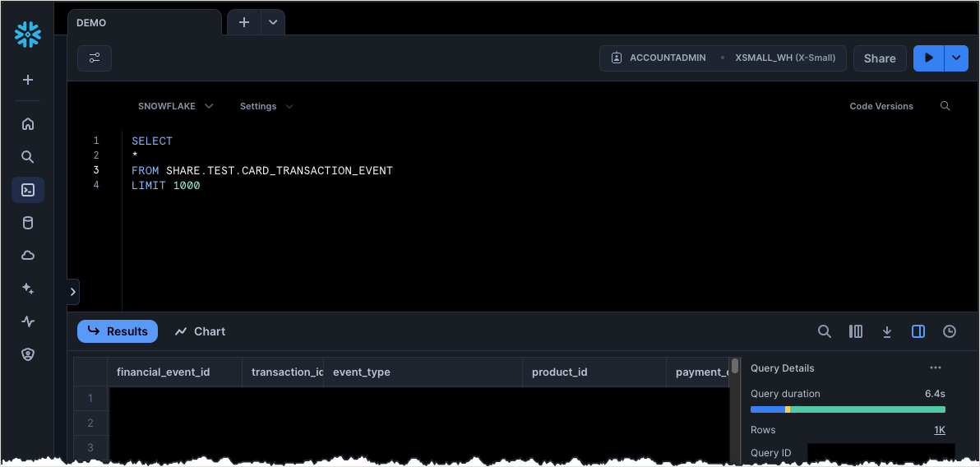Screen dimensions: 980x467
Task: Open the Search icon in sidebar
Action: [x=28, y=157]
